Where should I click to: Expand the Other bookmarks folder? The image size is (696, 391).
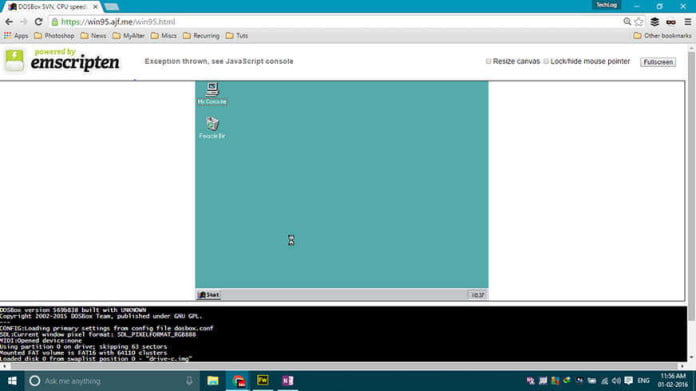click(x=662, y=36)
